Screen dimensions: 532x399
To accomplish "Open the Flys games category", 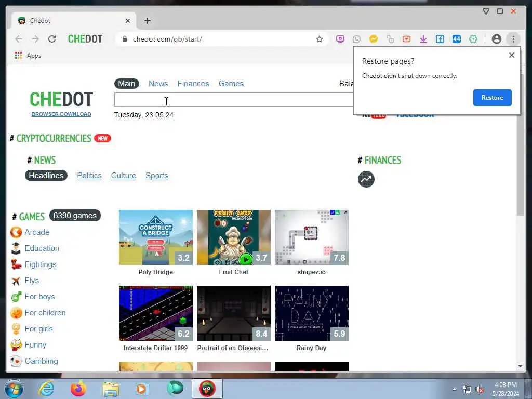I will (x=32, y=280).
